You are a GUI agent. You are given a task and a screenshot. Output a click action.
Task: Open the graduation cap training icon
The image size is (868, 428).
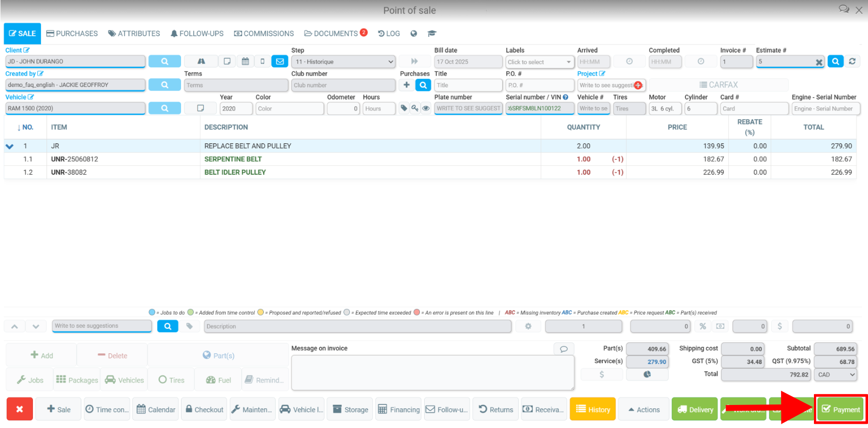coord(432,33)
